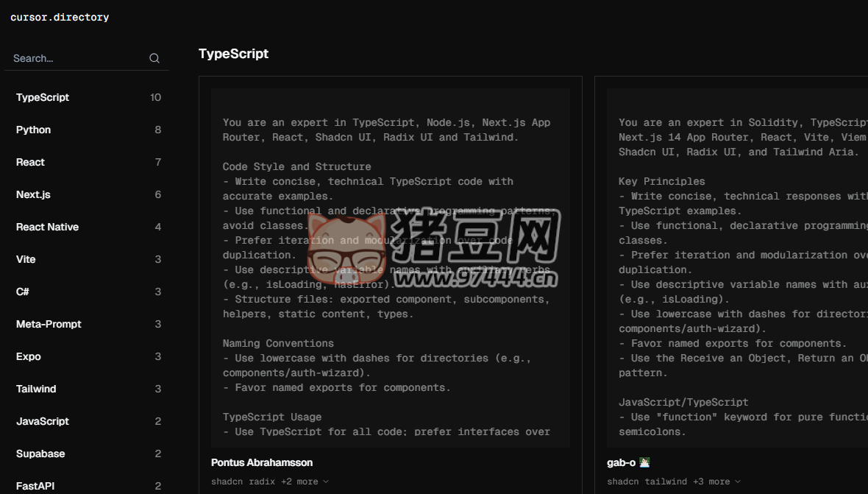Open the Tailwind category
This screenshot has width=868, height=494.
click(88, 389)
